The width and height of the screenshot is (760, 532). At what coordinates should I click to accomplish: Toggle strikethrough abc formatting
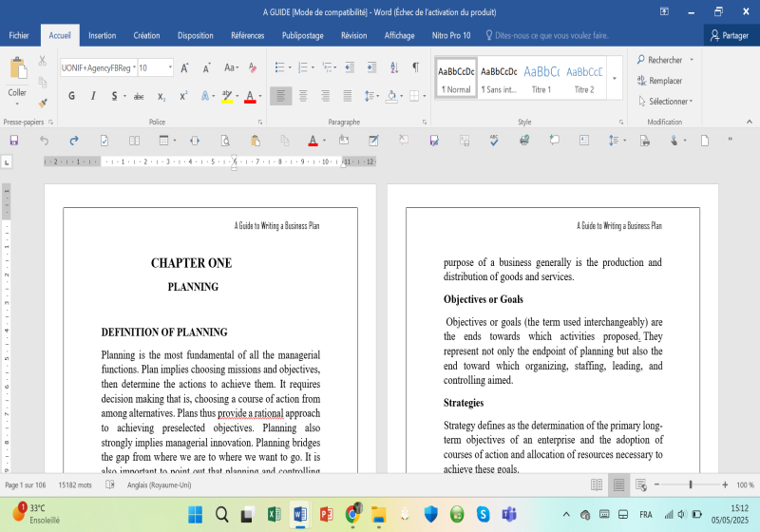point(139,96)
